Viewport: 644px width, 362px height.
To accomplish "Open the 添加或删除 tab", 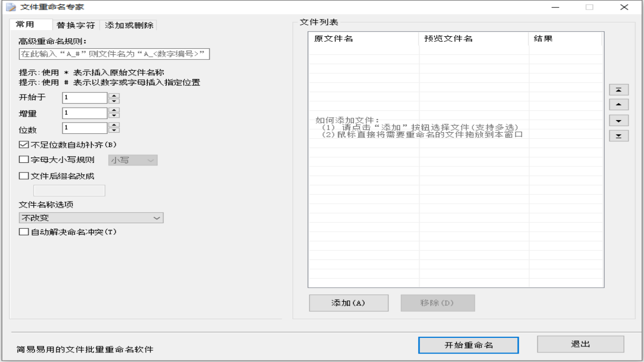I will tap(129, 25).
